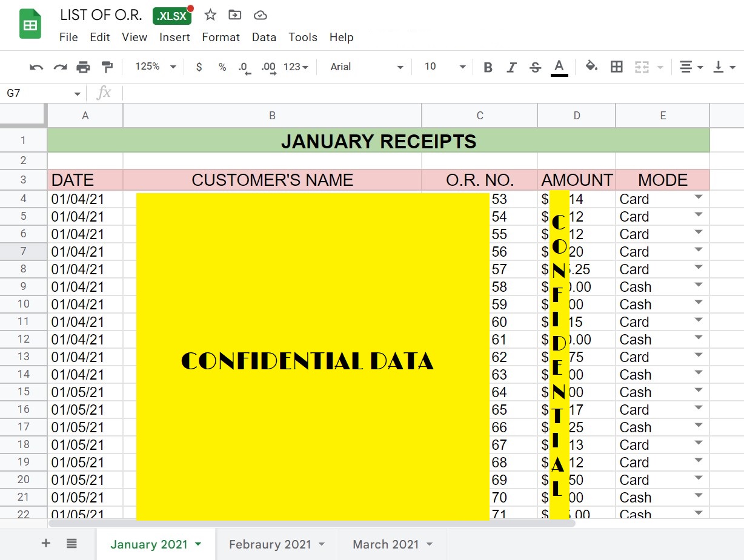Open Febraury 2021 tab dropdown arrow
Screen dimensions: 744x560
click(x=322, y=544)
